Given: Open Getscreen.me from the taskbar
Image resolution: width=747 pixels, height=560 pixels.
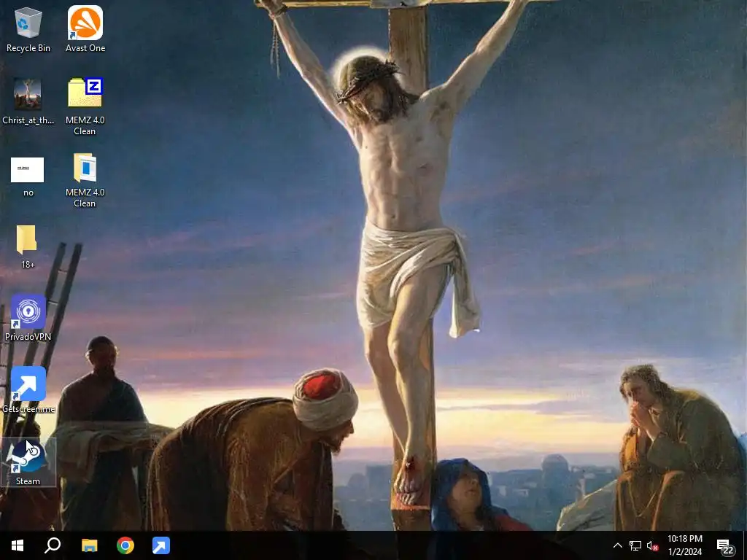Looking at the screenshot, I should (x=161, y=545).
